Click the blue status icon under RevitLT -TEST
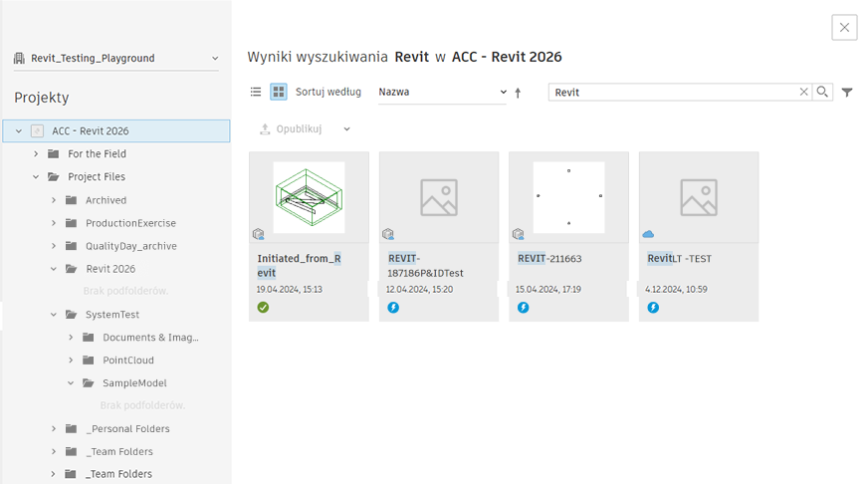Screen dimensions: 868x484 pyautogui.click(x=653, y=308)
